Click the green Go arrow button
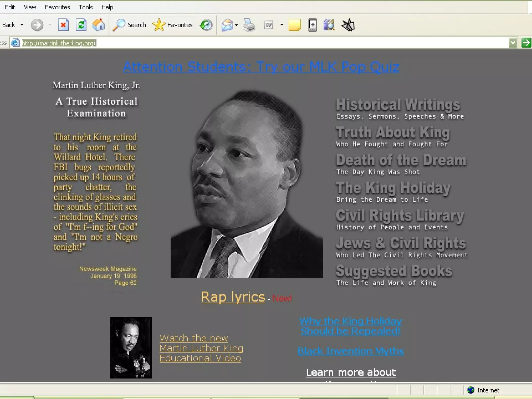This screenshot has height=399, width=532. pyautogui.click(x=526, y=43)
